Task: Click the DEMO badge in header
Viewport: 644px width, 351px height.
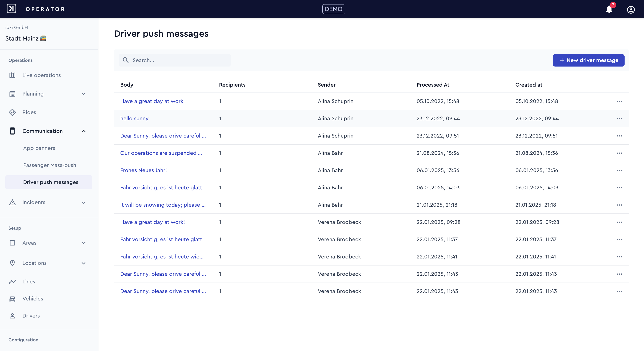Action: [x=334, y=9]
